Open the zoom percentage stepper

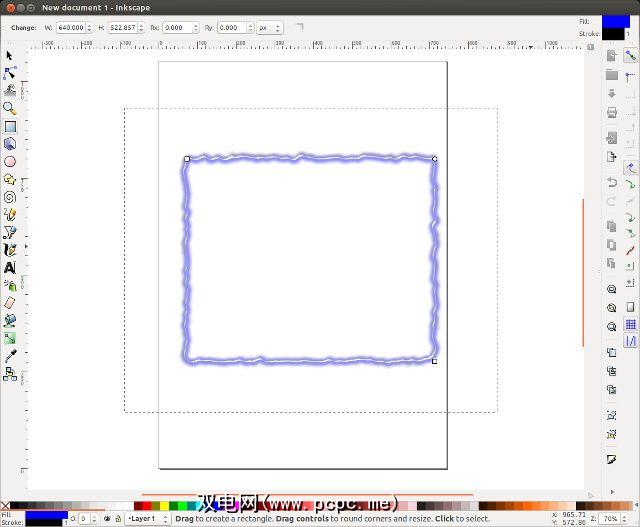coord(625,519)
